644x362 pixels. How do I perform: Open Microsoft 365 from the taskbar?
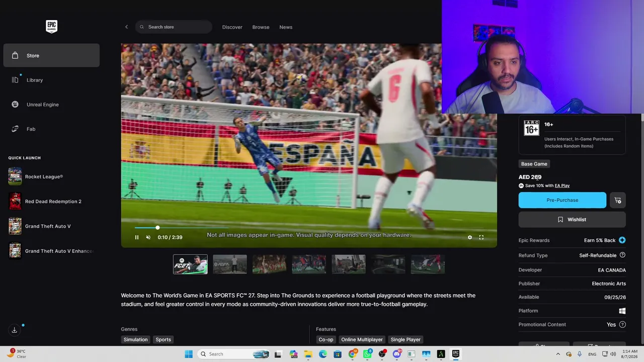(x=294, y=354)
